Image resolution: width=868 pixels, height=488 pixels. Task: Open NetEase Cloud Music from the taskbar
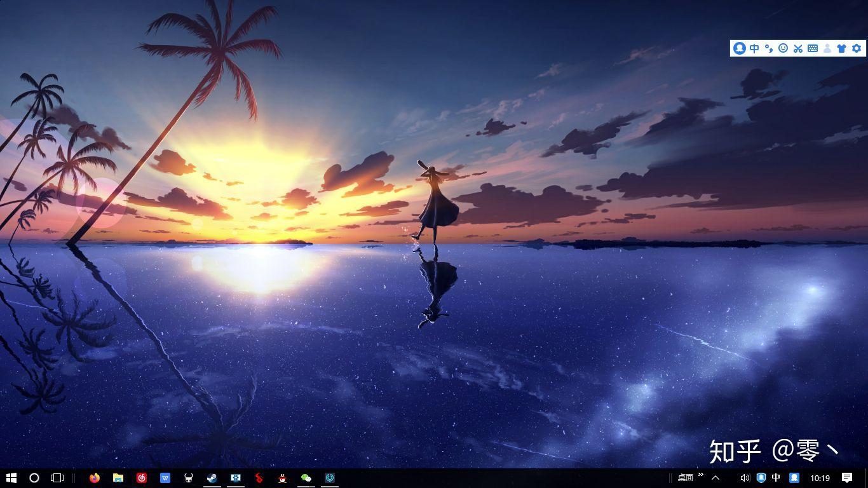click(141, 478)
